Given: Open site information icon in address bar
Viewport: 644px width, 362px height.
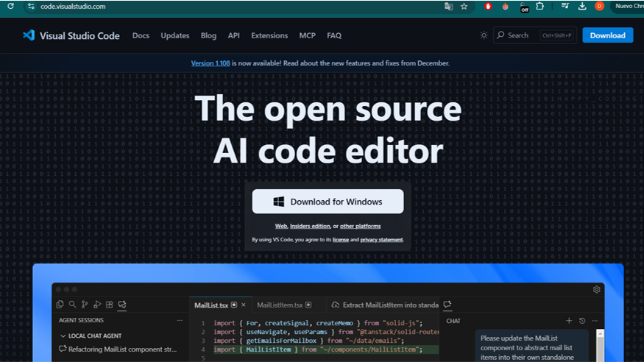Looking at the screenshot, I should click(31, 6).
